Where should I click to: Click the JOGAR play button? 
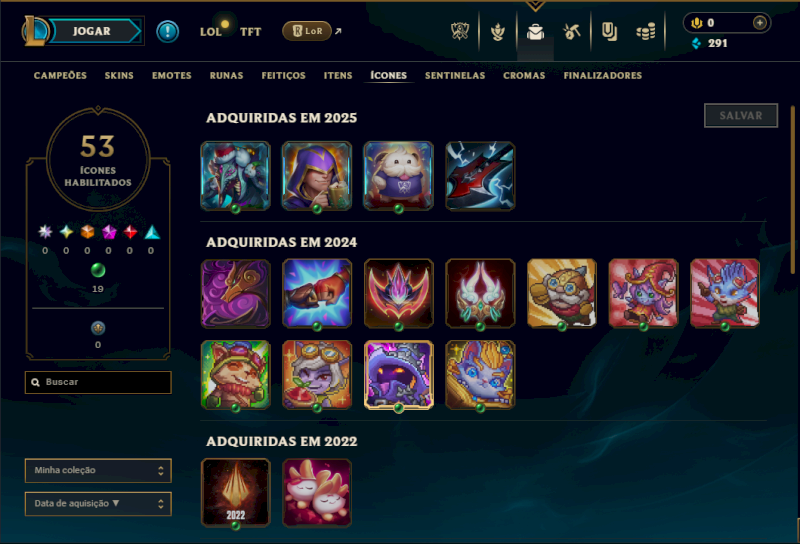[x=92, y=31]
